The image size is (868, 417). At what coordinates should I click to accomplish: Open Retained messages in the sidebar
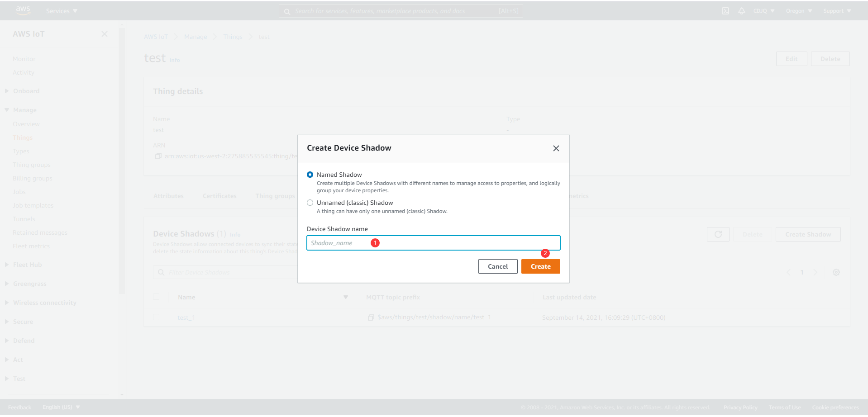point(40,232)
